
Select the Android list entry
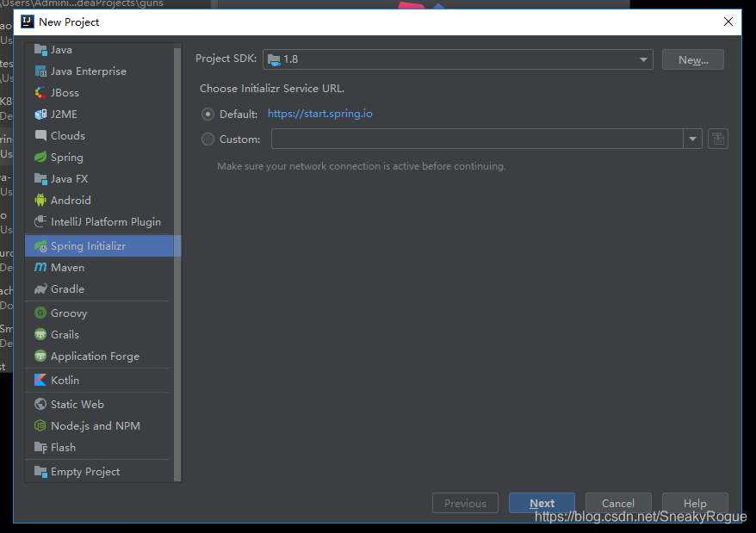click(98, 200)
